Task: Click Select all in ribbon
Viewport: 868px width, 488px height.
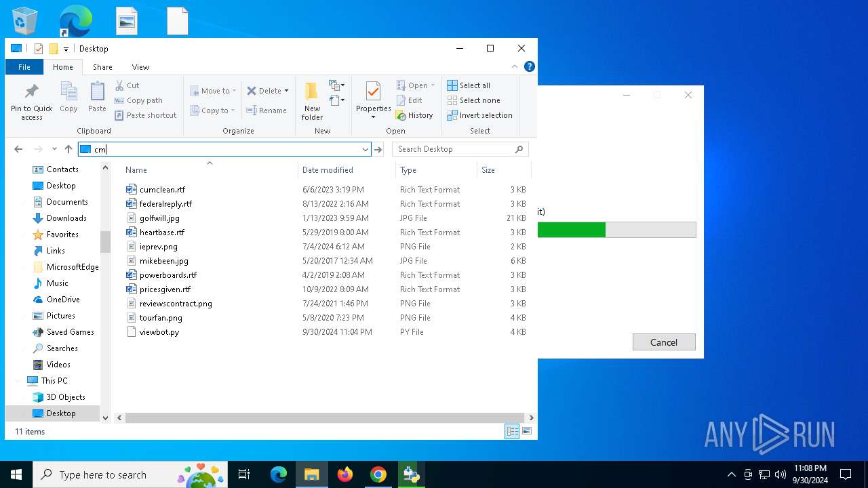Action: [x=469, y=85]
